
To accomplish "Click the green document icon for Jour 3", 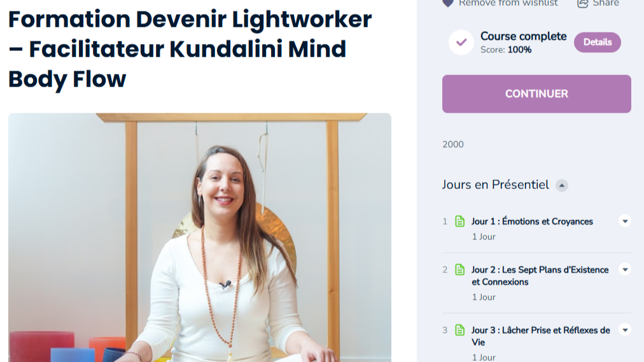I will pos(459,330).
